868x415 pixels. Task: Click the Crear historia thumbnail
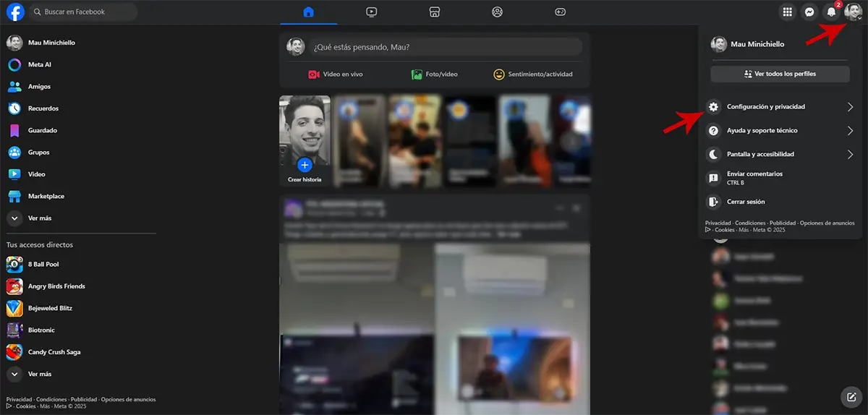tap(305, 140)
